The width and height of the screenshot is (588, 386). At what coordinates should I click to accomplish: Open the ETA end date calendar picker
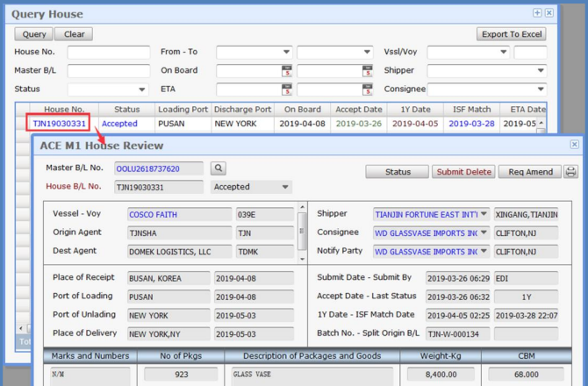click(367, 89)
